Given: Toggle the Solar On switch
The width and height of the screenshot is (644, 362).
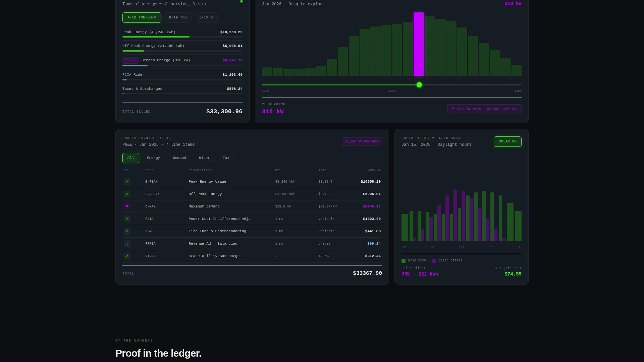Looking at the screenshot, I should [507, 141].
